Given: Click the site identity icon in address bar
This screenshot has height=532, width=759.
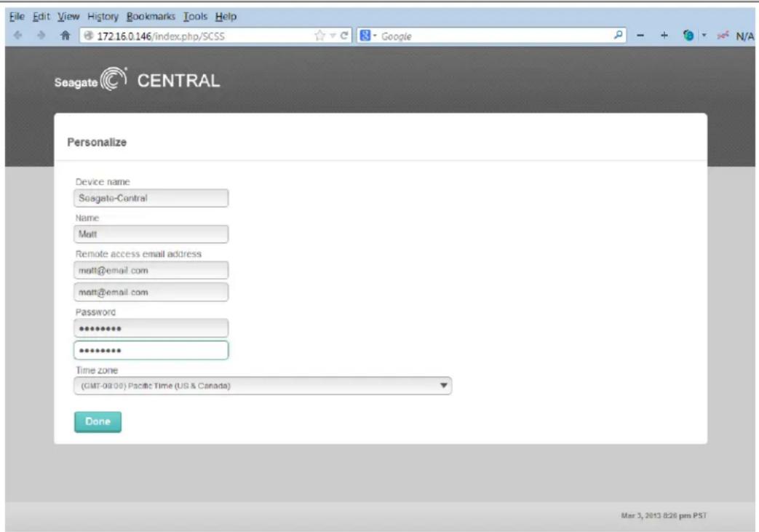Looking at the screenshot, I should (x=88, y=36).
